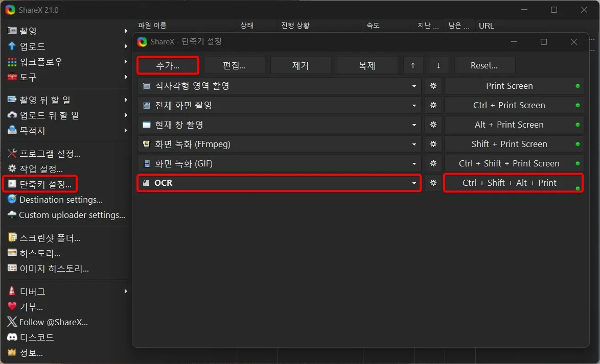Viewport: 600px width, 364px height.
Task: Click Ctrl + Shift + Alt + Print hotkey
Action: (514, 183)
